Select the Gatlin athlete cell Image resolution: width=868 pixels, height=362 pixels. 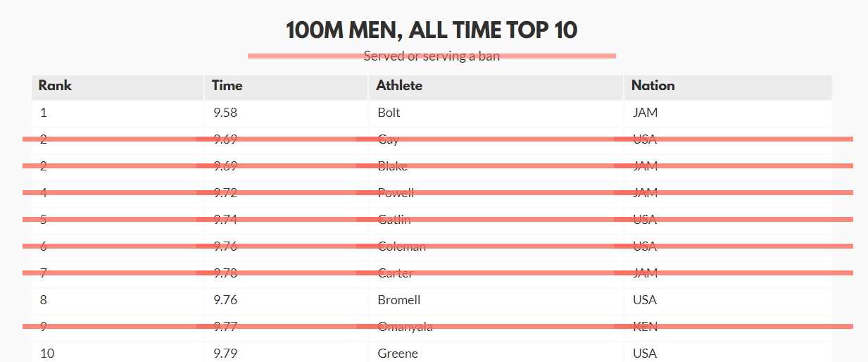click(x=394, y=220)
